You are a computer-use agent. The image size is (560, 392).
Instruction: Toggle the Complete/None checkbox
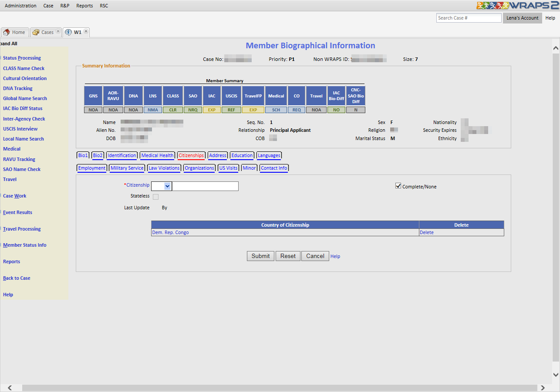[398, 186]
